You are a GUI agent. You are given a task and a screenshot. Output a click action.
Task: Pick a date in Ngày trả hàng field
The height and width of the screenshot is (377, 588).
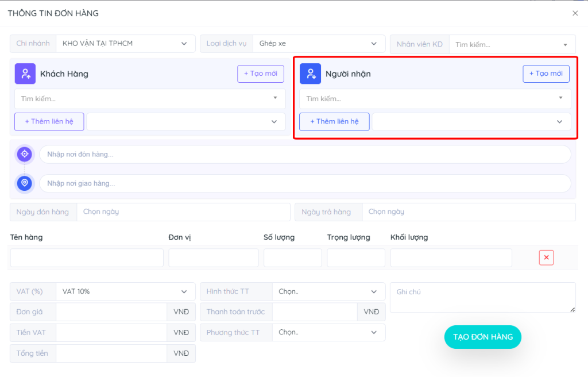[x=468, y=211]
